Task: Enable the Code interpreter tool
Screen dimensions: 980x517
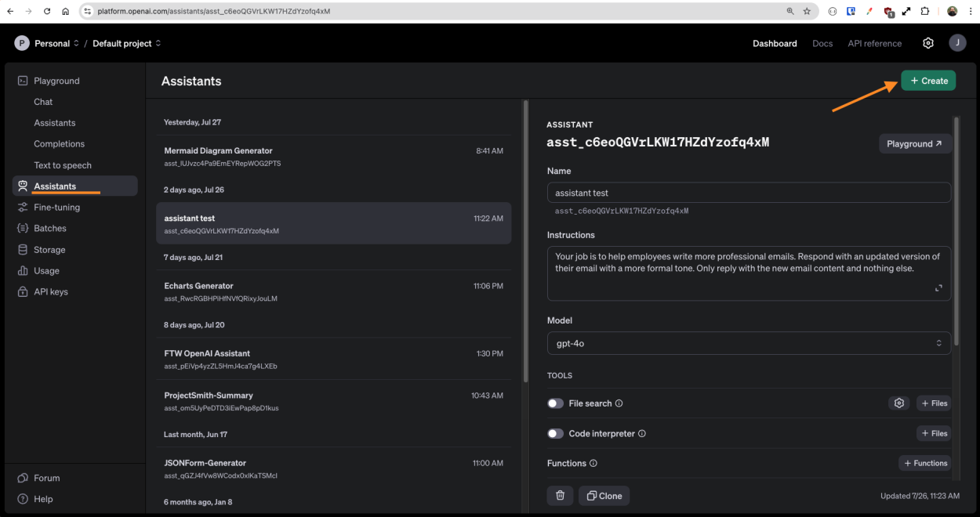Action: 555,433
